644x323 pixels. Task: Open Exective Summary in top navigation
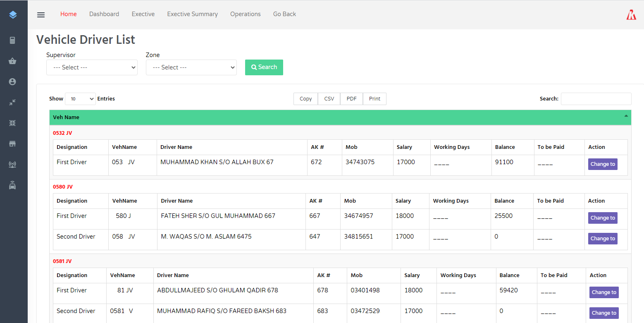[x=192, y=14]
